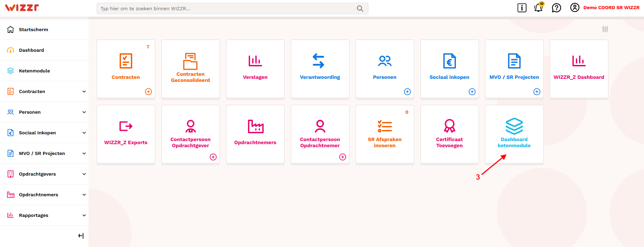Open the Contracten tile
Viewport: 644px width, 247px height.
(x=126, y=69)
